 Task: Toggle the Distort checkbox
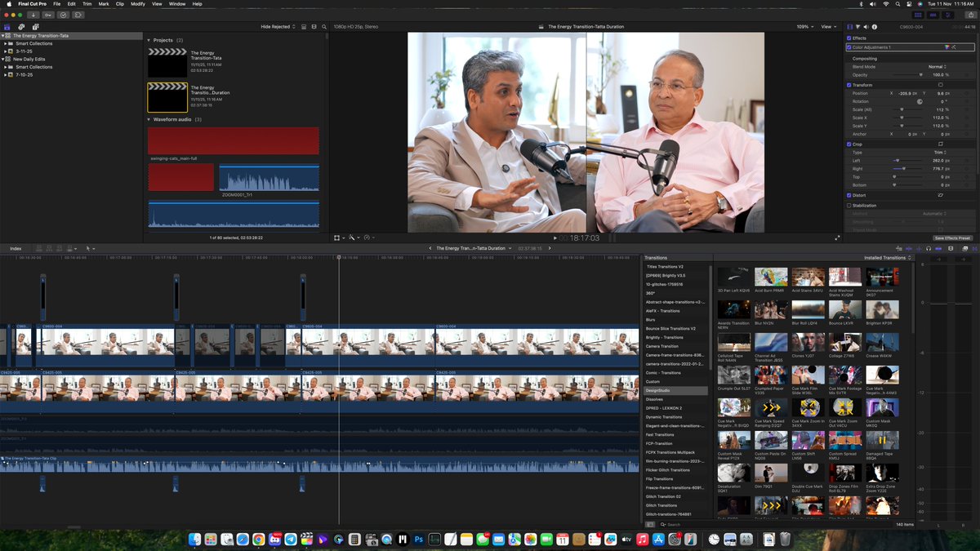[849, 195]
